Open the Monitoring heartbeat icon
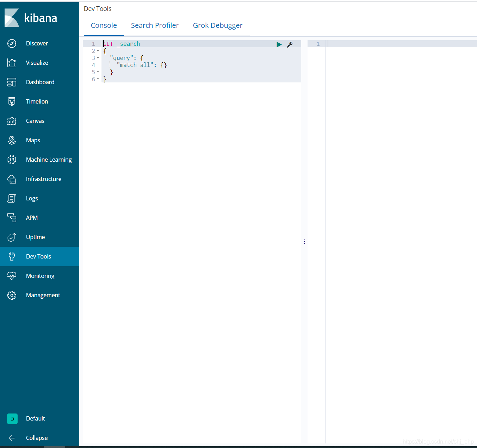 click(12, 276)
